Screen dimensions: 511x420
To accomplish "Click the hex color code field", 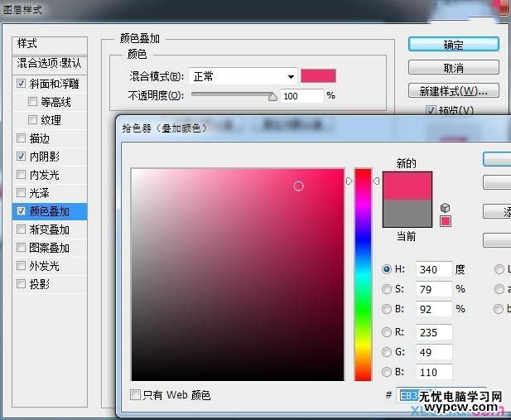I will point(441,395).
